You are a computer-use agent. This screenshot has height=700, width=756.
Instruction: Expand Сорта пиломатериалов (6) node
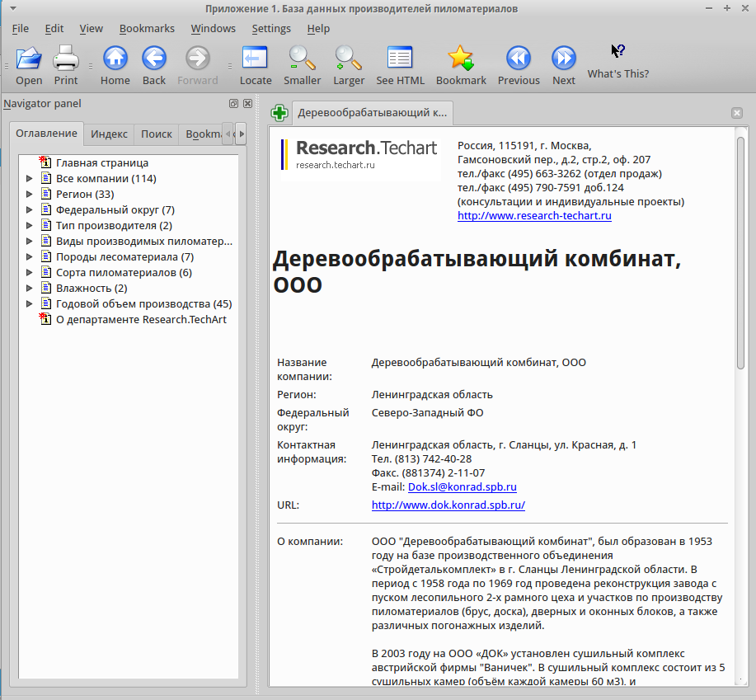[x=30, y=273]
